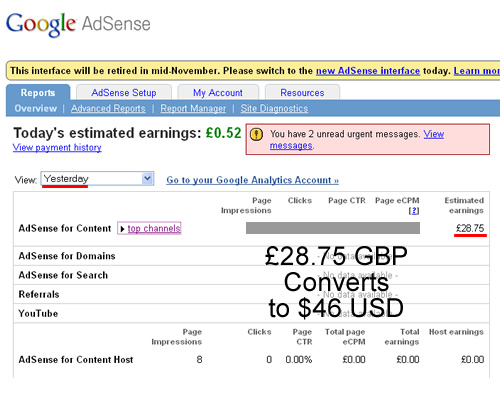Viewport: 500px width, 400px height.
Task: Click the Clicks column header in top table
Action: 300,201
